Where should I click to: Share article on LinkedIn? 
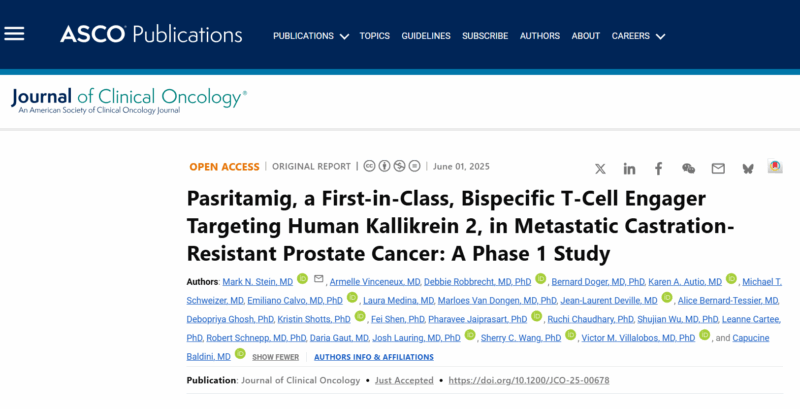pos(629,169)
